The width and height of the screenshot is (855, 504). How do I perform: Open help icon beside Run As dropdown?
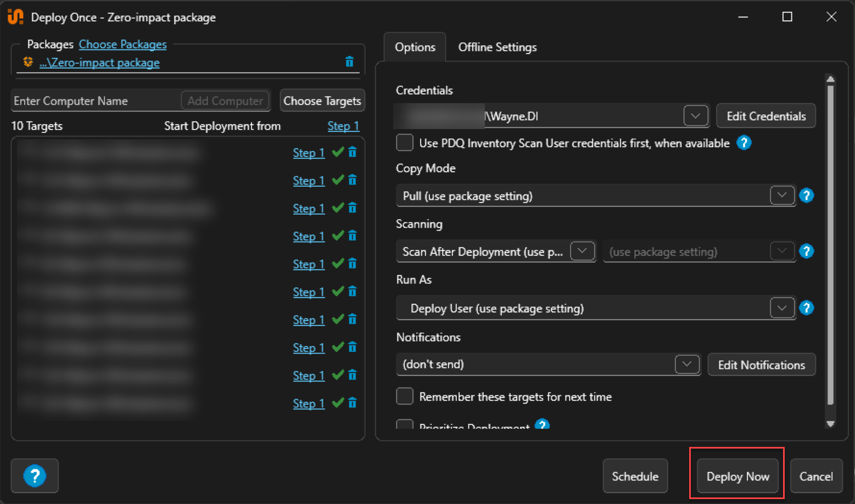[x=806, y=308]
